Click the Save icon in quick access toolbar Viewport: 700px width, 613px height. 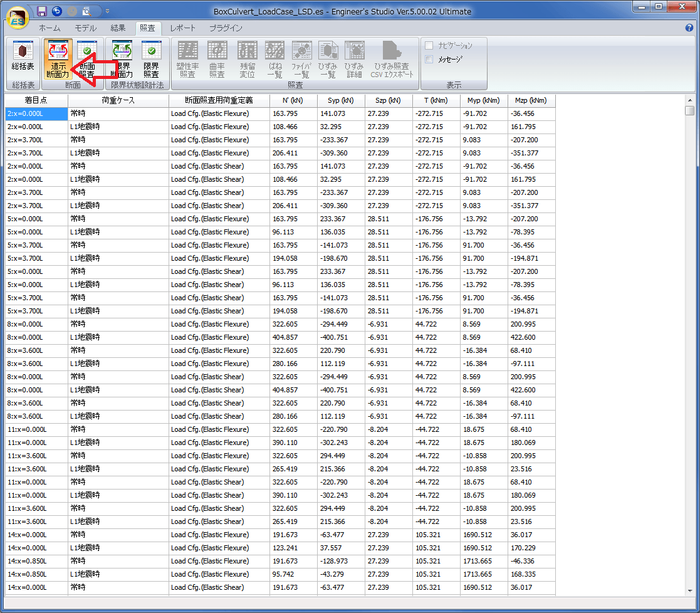point(42,11)
